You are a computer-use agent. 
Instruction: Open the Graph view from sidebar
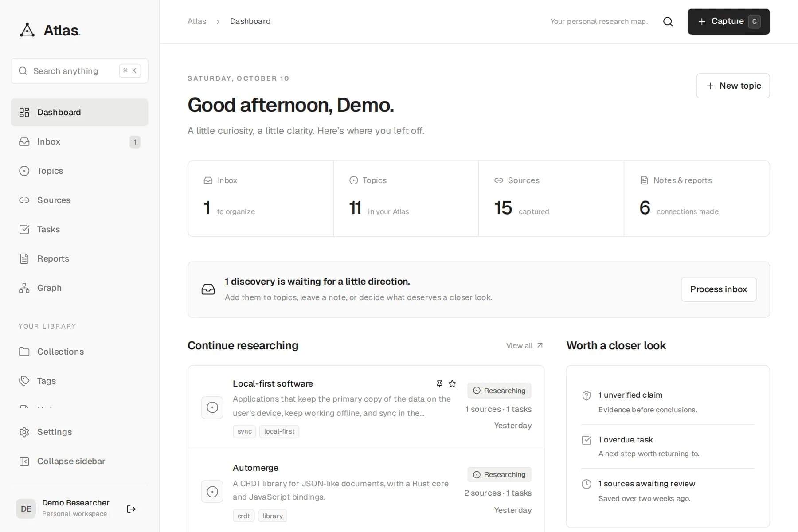pyautogui.click(x=79, y=288)
